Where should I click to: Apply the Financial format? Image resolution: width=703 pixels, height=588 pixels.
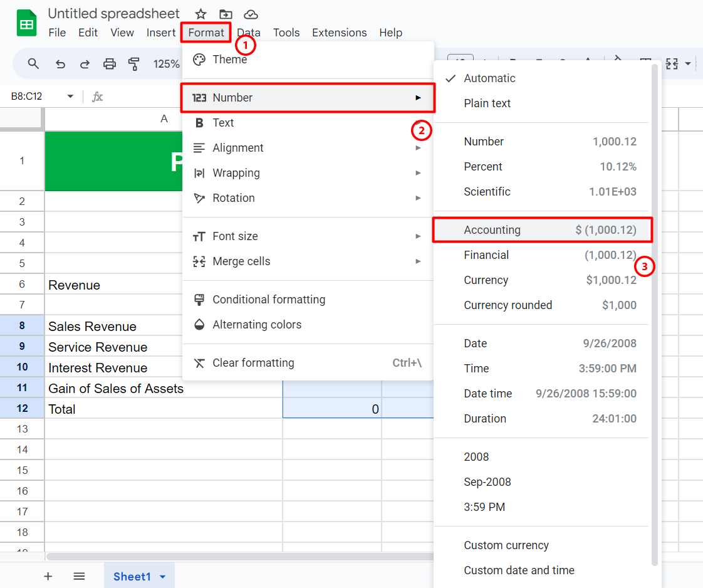(542, 255)
